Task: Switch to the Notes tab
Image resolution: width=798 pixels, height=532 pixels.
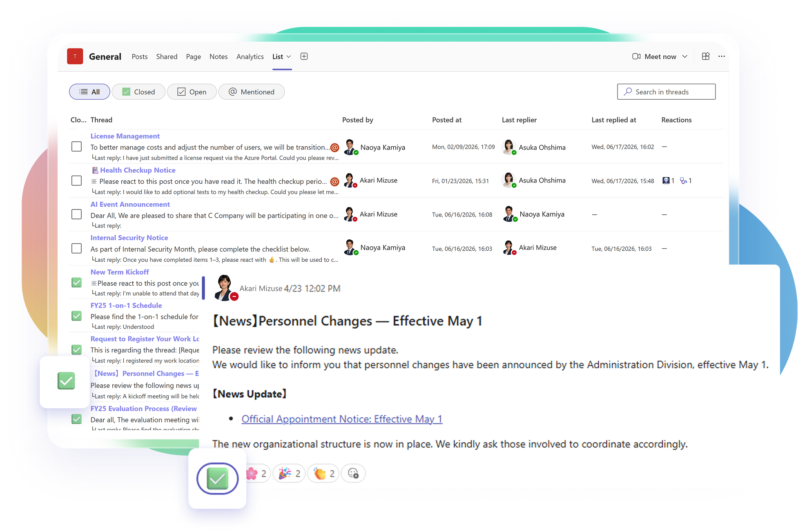Action: tap(218, 57)
